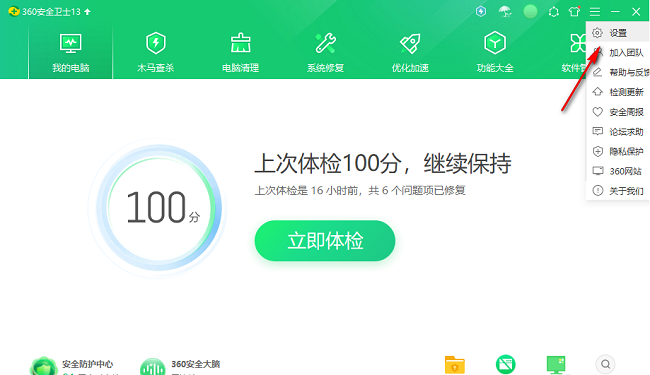Click the green desktop monitor icon

coord(556,365)
